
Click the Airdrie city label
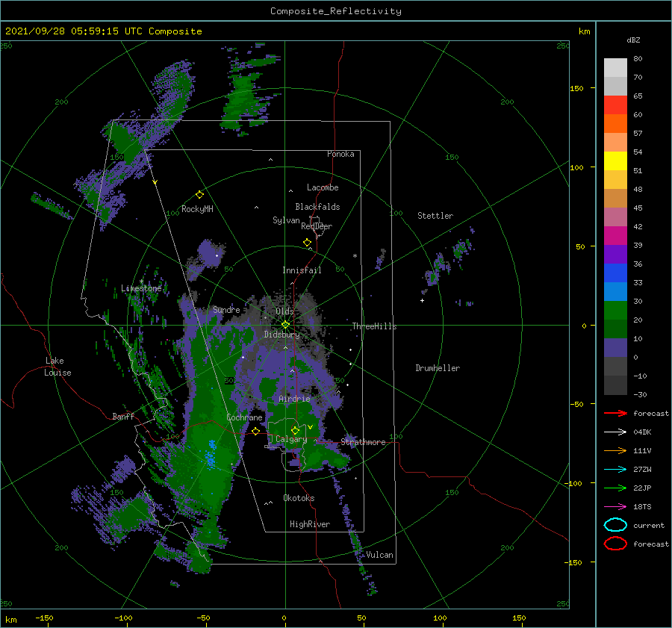pyautogui.click(x=294, y=399)
